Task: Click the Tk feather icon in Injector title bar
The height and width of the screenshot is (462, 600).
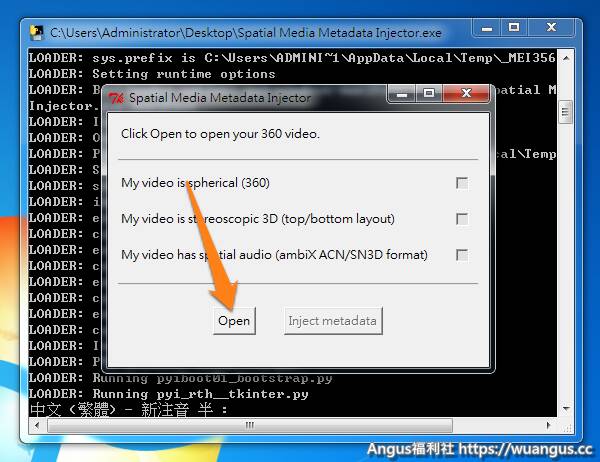Action: 116,98
